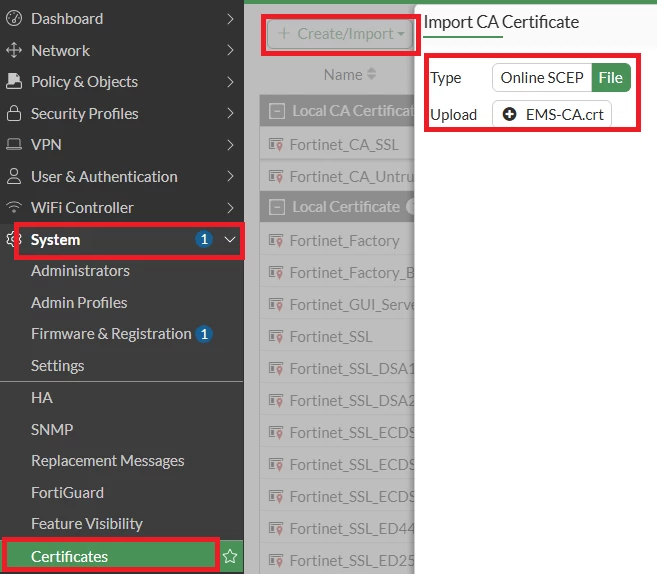Click the certificate icon for Fortinet_Factory_B row
This screenshot has width=657, height=574.
[x=276, y=273]
